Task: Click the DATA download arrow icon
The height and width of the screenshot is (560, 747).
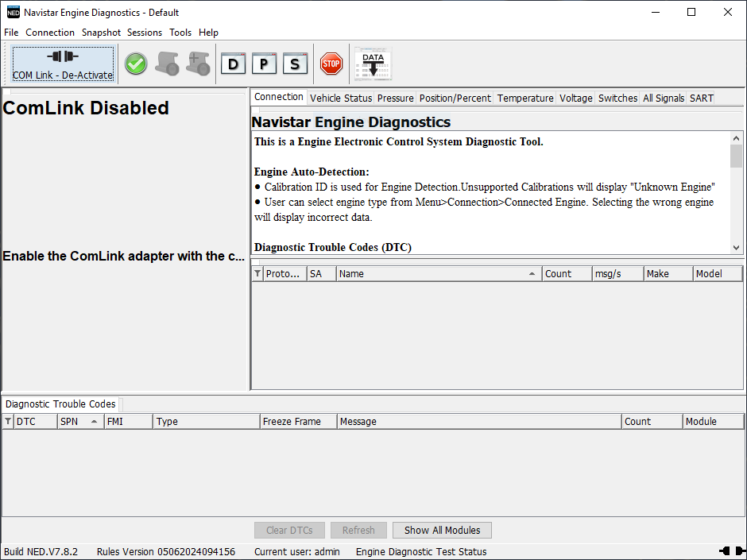Action: (x=373, y=64)
